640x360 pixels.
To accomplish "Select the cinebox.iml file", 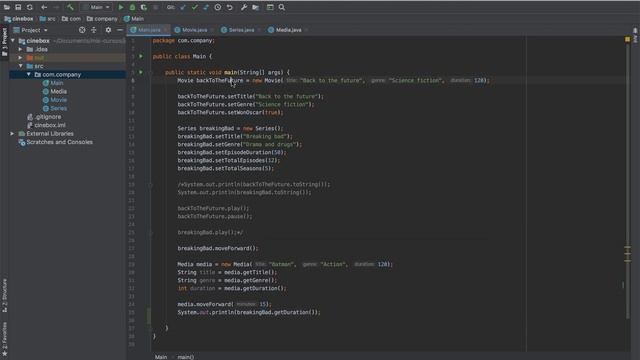I will [x=46, y=125].
